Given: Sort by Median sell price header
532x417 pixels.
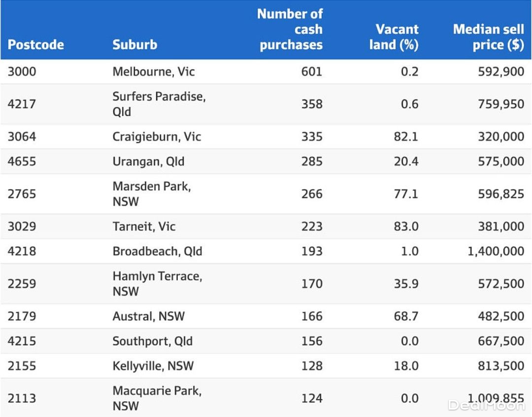Looking at the screenshot, I should point(488,37).
